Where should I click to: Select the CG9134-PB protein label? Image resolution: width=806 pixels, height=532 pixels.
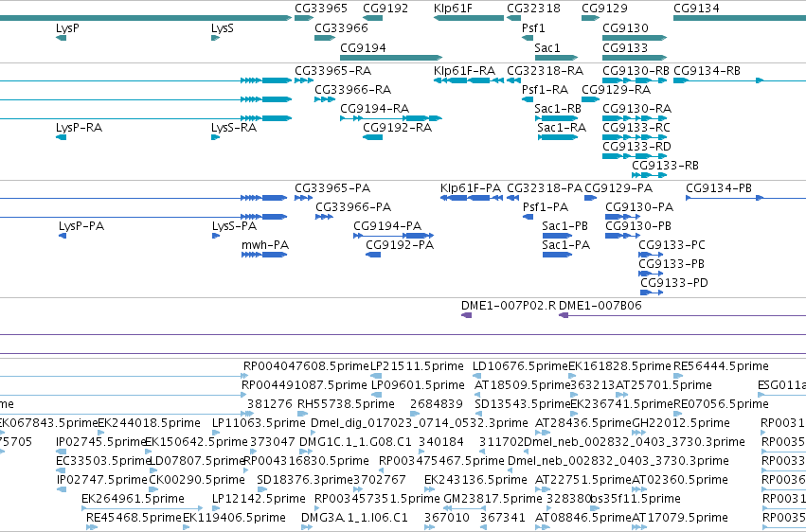pyautogui.click(x=719, y=188)
